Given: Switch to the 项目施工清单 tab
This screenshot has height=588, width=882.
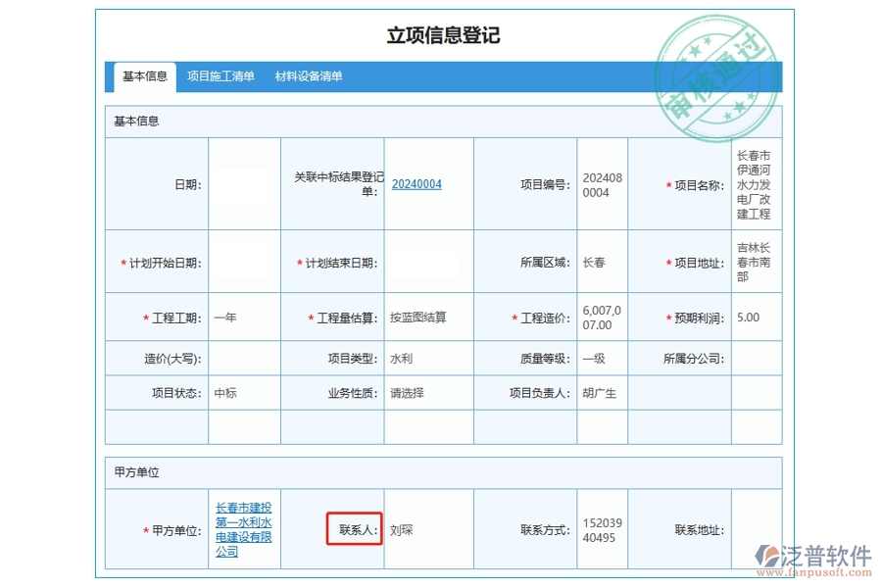Looking at the screenshot, I should click(x=220, y=74).
